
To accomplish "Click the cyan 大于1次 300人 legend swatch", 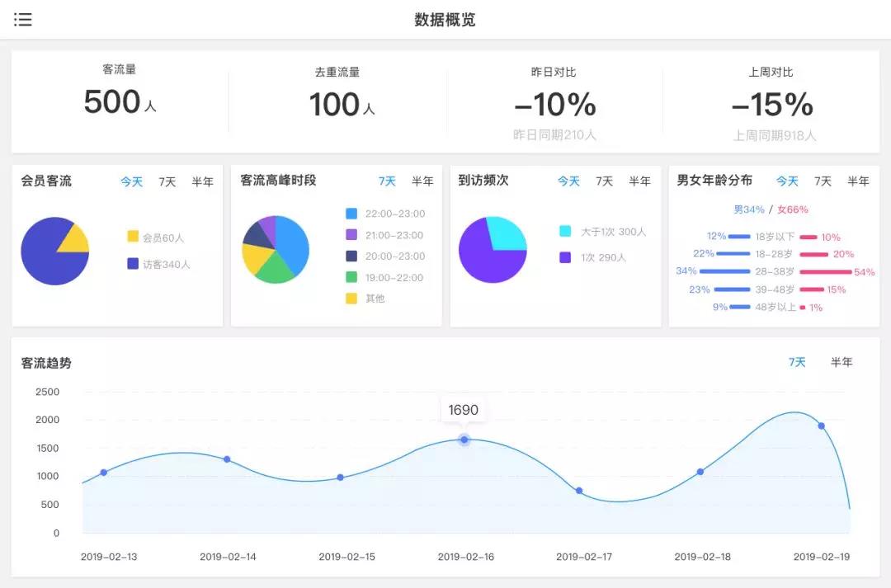I will 565,232.
